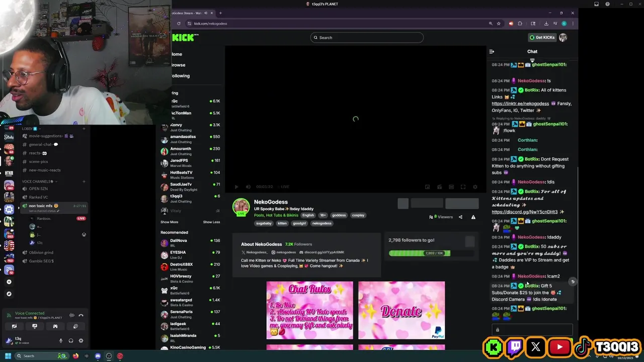
Task: Add a new Discord server
Action: [9, 282]
